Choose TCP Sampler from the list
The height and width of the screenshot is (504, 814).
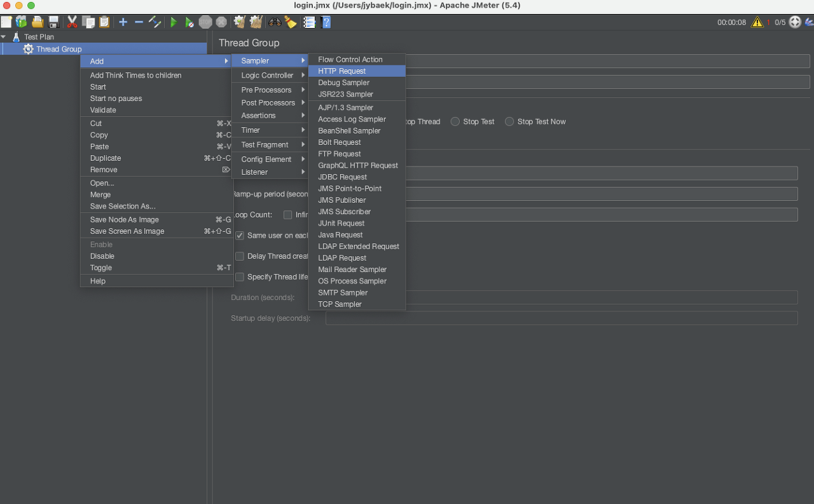point(357,304)
